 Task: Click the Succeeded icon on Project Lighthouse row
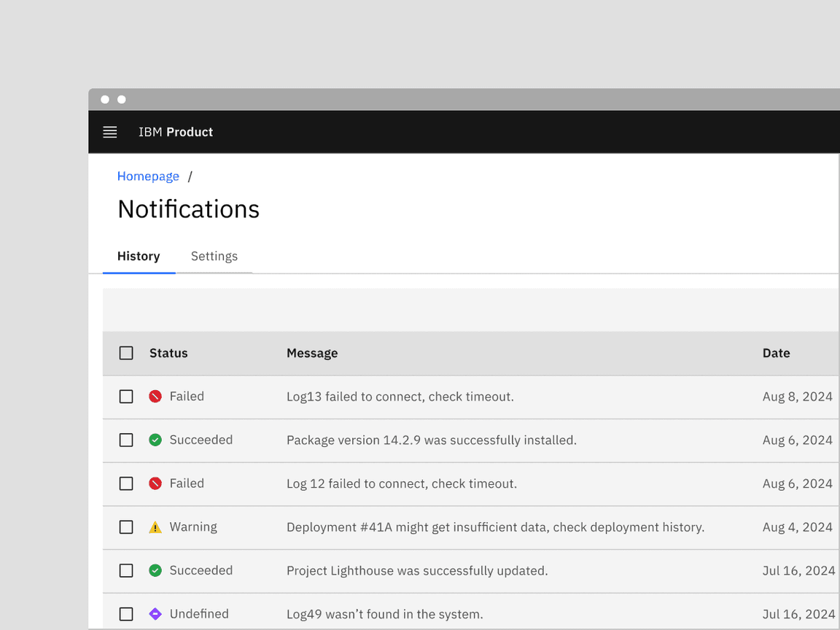155,570
